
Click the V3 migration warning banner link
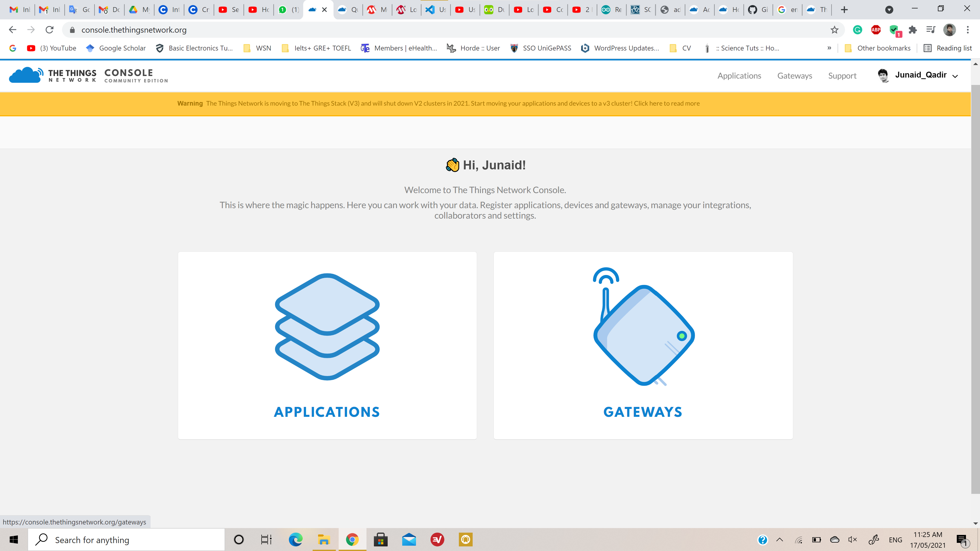(667, 103)
